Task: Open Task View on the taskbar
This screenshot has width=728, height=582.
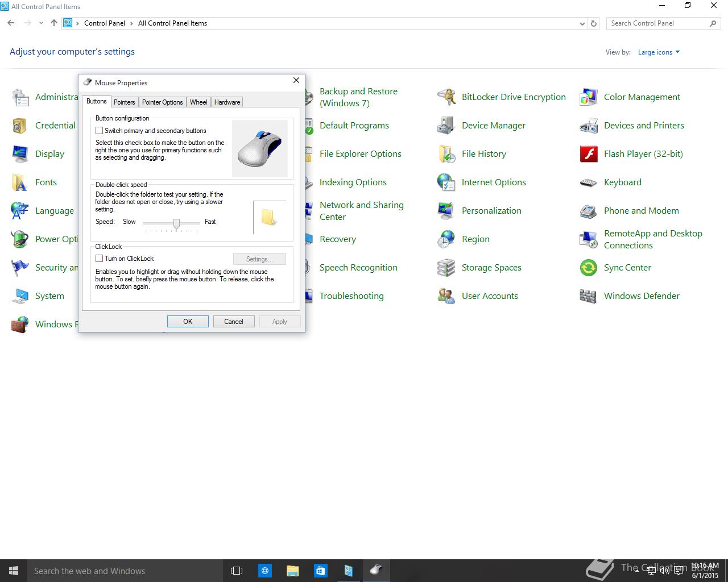Action: (x=237, y=571)
